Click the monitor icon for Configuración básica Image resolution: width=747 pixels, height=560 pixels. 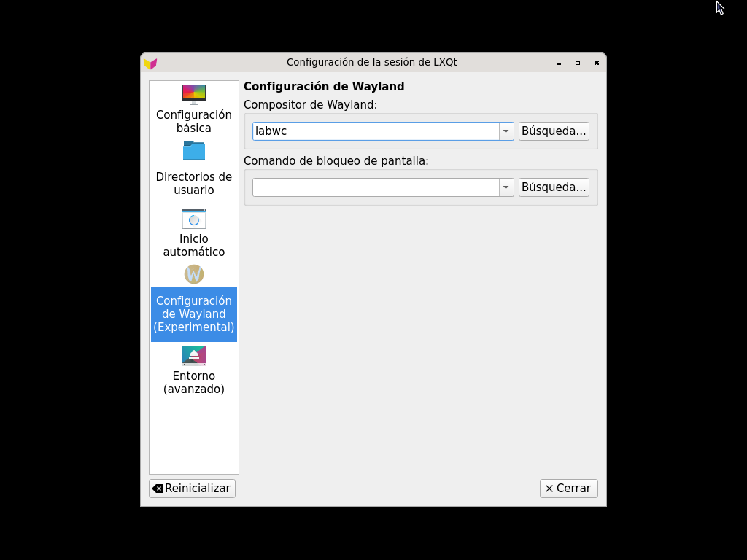193,94
